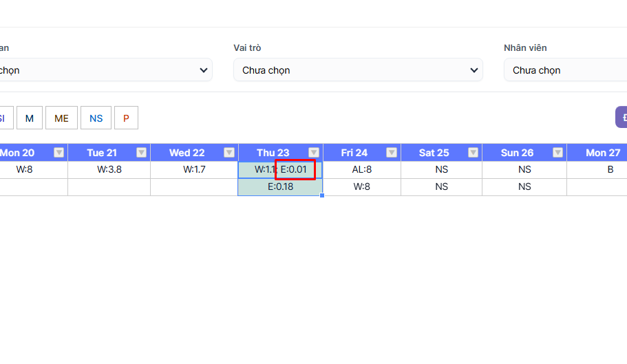The height and width of the screenshot is (364, 627).
Task: Select the E:0.18 cell under Thu 23
Action: pyautogui.click(x=279, y=186)
